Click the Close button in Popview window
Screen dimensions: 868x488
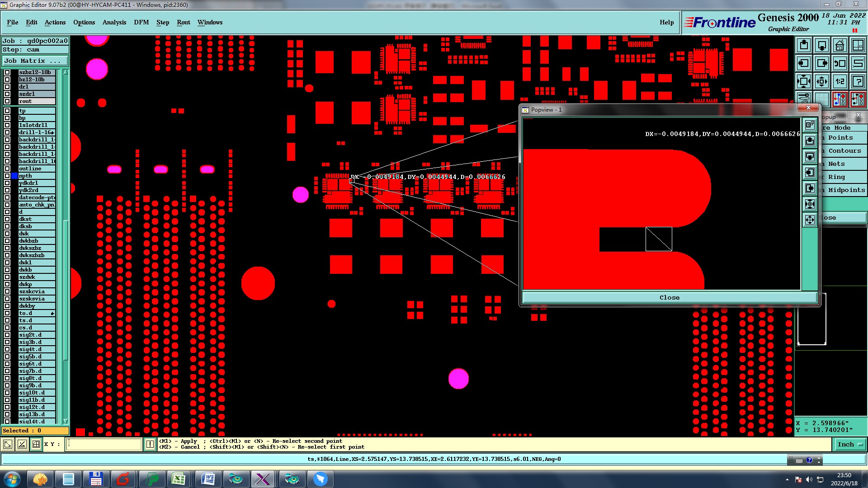670,297
